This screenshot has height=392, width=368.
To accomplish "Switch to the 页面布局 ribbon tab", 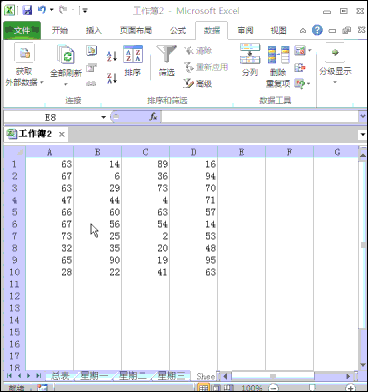I will pyautogui.click(x=136, y=31).
